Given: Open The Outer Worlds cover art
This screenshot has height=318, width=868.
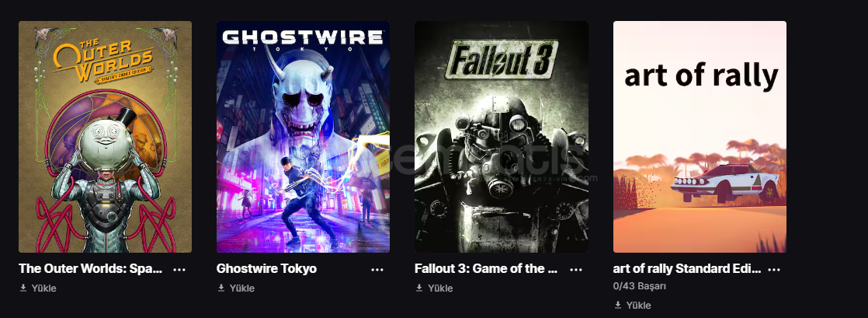Looking at the screenshot, I should (x=105, y=137).
